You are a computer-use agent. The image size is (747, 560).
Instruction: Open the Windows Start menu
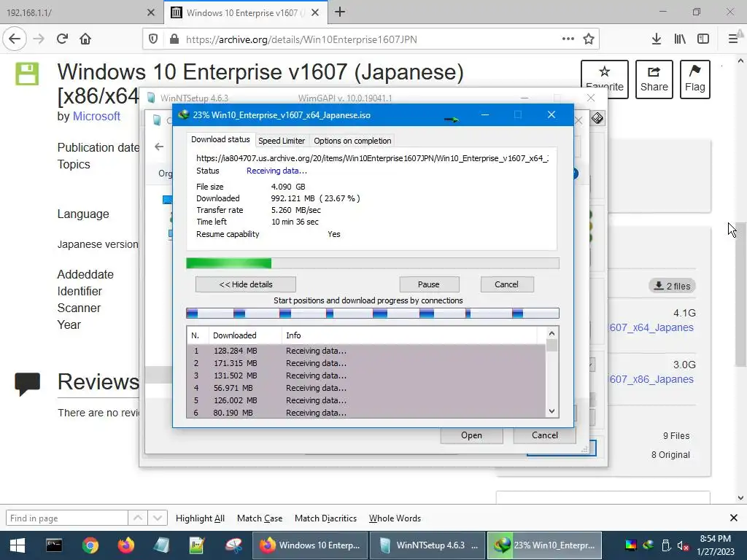18,545
